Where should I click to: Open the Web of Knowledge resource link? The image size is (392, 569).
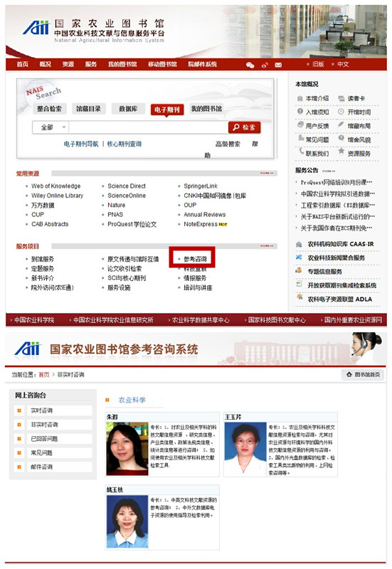pos(56,186)
